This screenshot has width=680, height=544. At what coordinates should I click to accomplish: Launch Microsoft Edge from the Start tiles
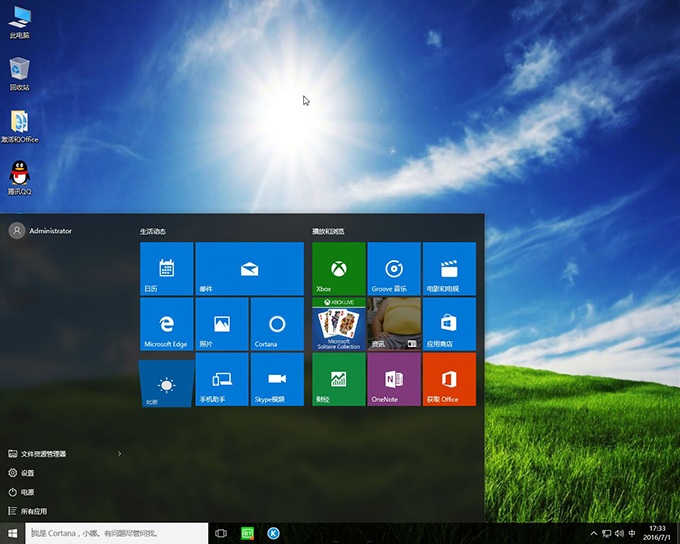(166, 324)
